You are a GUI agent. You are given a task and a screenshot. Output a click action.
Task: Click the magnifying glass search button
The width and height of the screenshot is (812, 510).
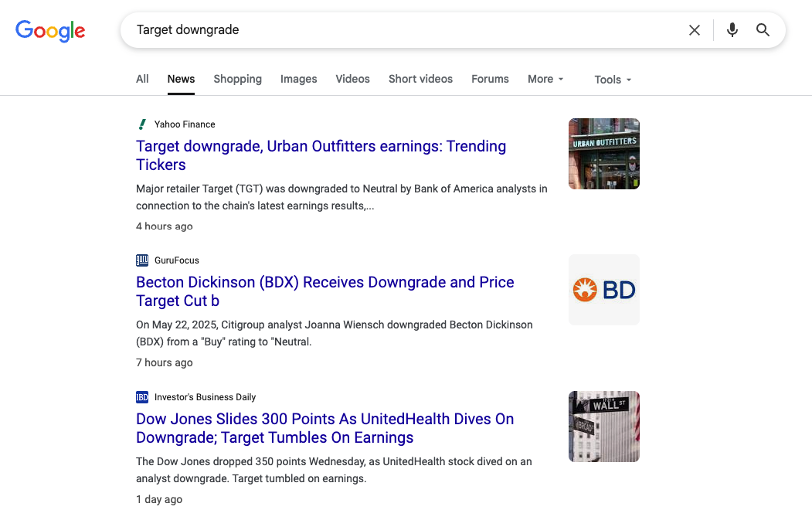pos(763,30)
